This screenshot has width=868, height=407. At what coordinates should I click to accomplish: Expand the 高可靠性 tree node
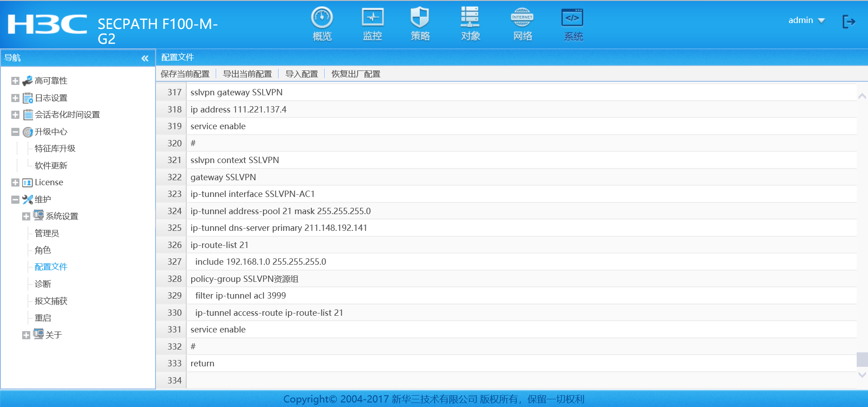point(15,81)
